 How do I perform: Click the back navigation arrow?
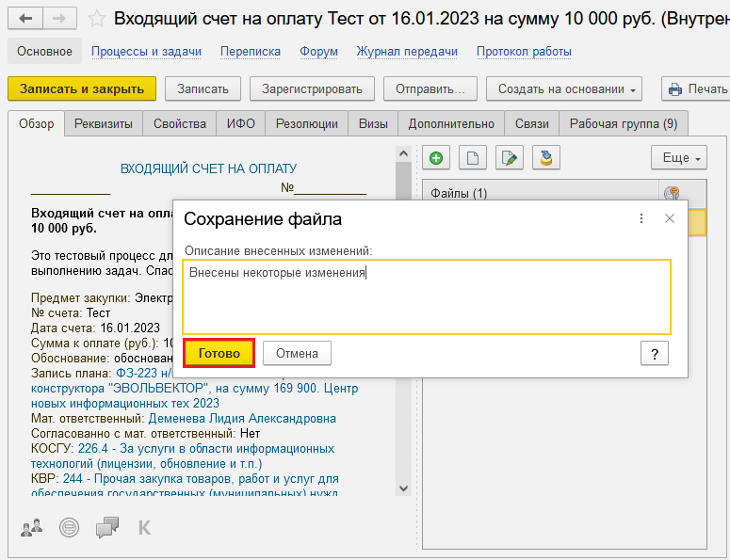point(25,18)
